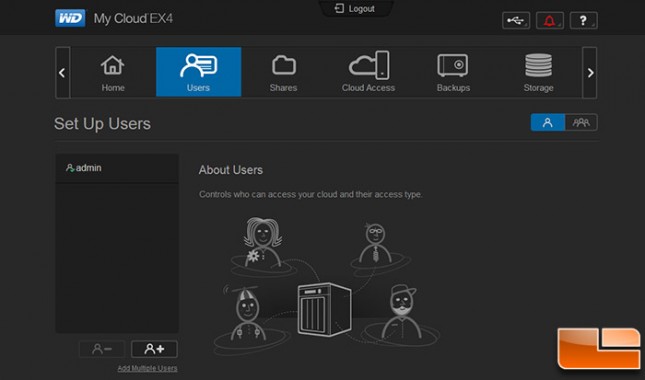Open the Shares tab
This screenshot has height=380, width=645.
[x=283, y=72]
